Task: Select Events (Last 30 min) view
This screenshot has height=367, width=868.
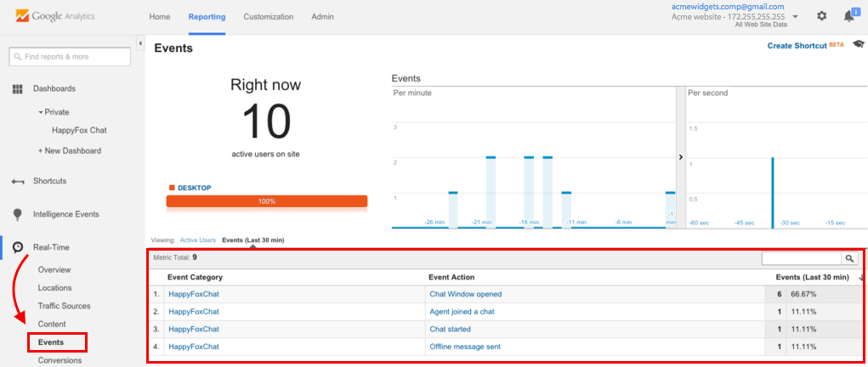Action: (253, 240)
